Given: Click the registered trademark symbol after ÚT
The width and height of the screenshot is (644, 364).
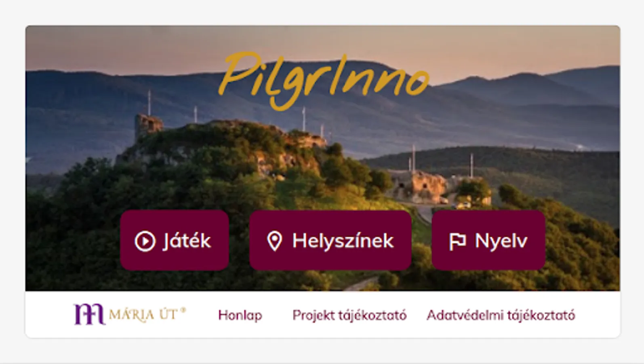Looking at the screenshot, I should pos(183,310).
